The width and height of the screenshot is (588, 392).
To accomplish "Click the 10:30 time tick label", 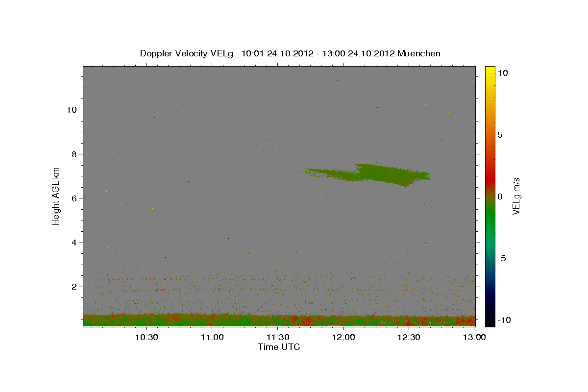I will click(147, 337).
